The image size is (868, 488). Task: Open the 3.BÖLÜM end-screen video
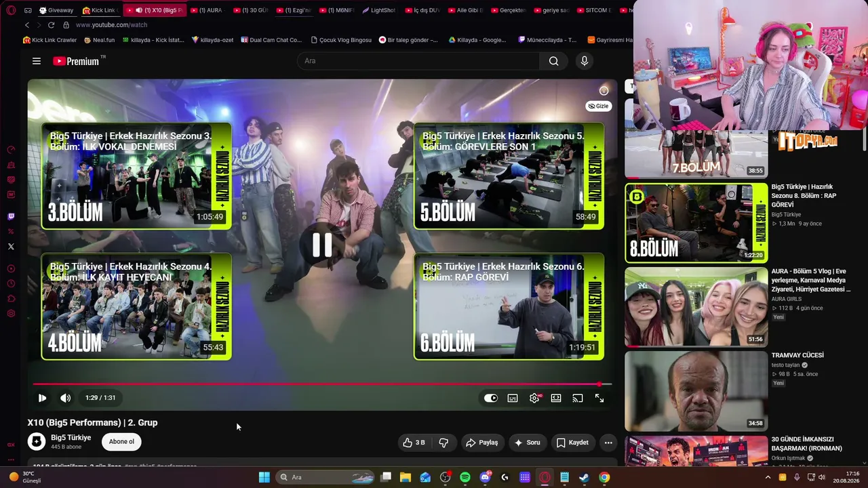[136, 176]
